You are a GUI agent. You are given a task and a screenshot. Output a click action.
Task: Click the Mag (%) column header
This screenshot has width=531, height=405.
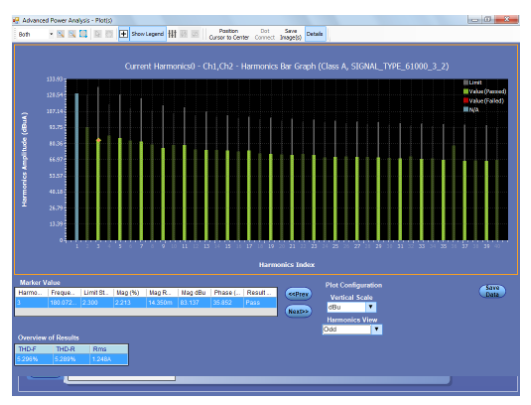point(129,293)
